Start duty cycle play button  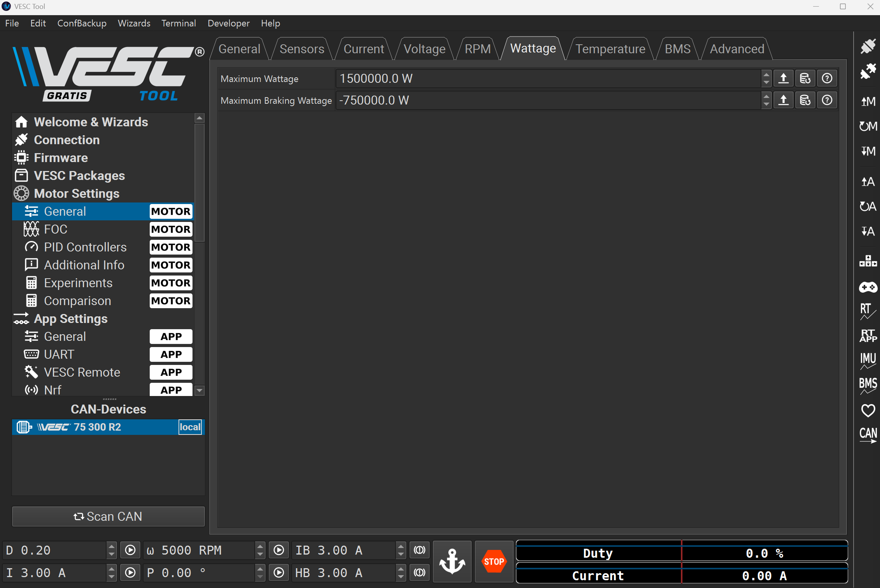(130, 550)
